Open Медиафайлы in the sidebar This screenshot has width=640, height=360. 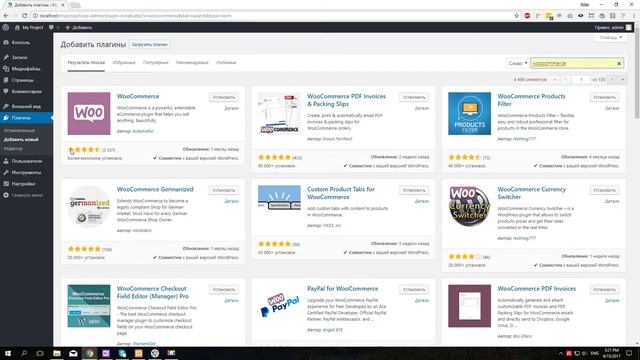(26, 69)
